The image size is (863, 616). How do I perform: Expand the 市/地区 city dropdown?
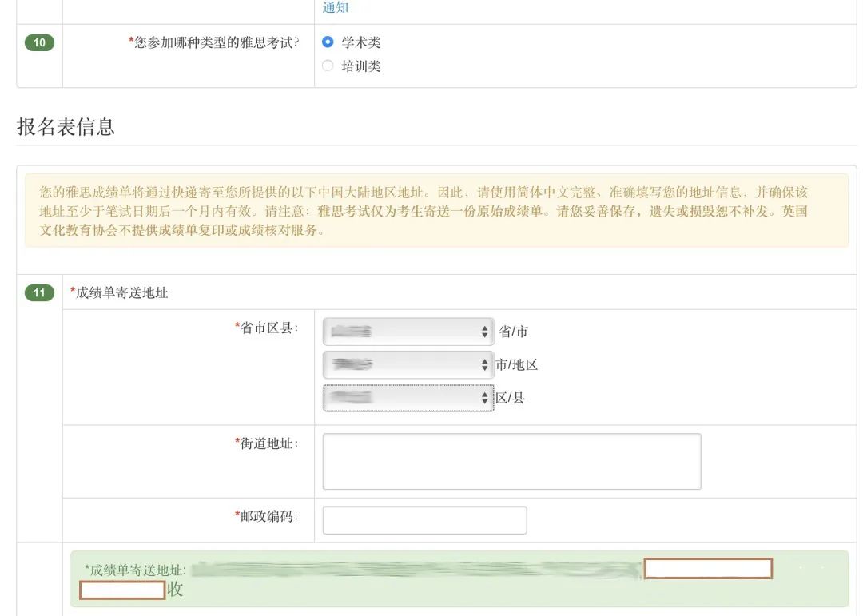click(408, 365)
